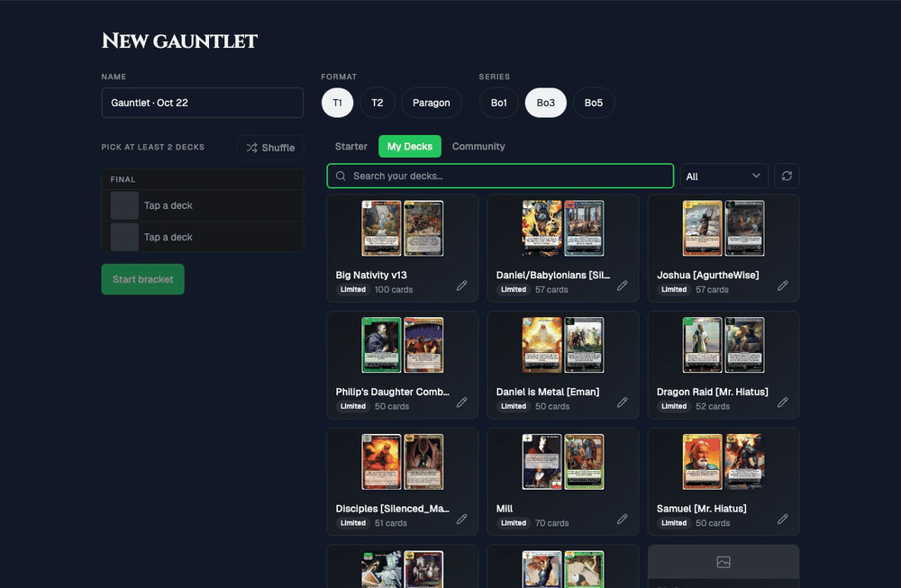This screenshot has height=588, width=901.
Task: Click the second Tap a deck slot
Action: tap(202, 237)
